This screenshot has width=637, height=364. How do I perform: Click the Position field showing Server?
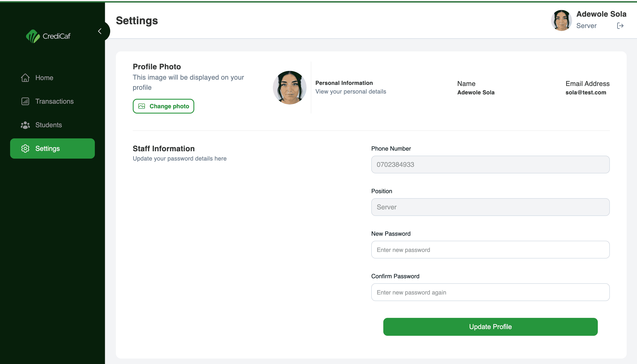tap(490, 207)
